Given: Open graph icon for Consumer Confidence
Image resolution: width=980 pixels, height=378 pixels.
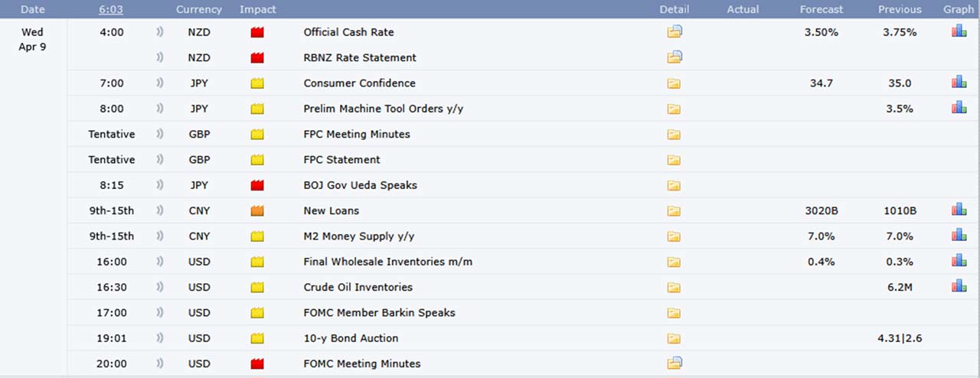Looking at the screenshot, I should 959,82.
